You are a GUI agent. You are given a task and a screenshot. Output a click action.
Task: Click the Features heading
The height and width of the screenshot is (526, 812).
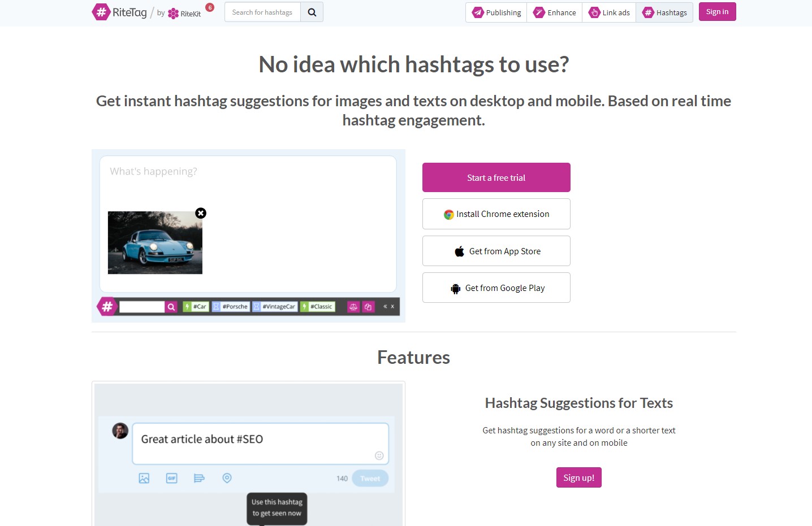[x=413, y=358]
